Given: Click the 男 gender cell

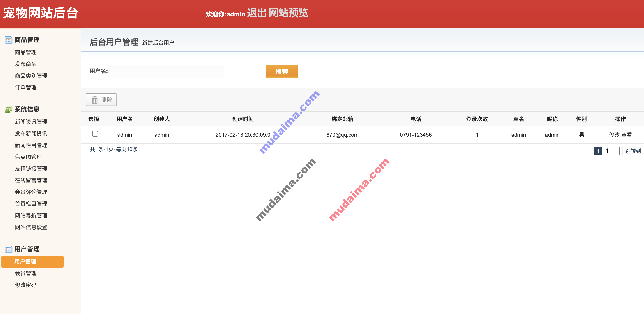Looking at the screenshot, I should 581,135.
